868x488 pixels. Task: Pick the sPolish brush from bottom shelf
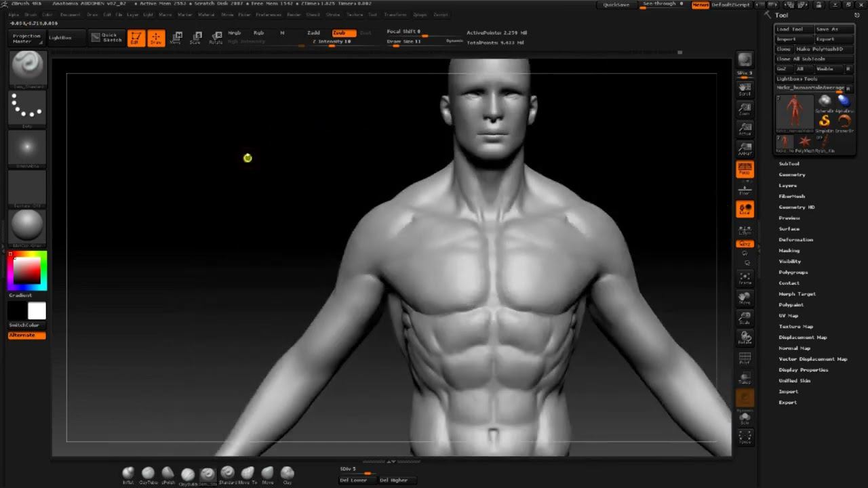pyautogui.click(x=167, y=473)
